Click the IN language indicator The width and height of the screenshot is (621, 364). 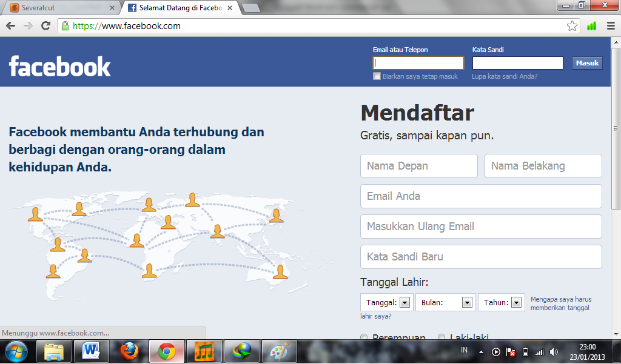pyautogui.click(x=464, y=350)
